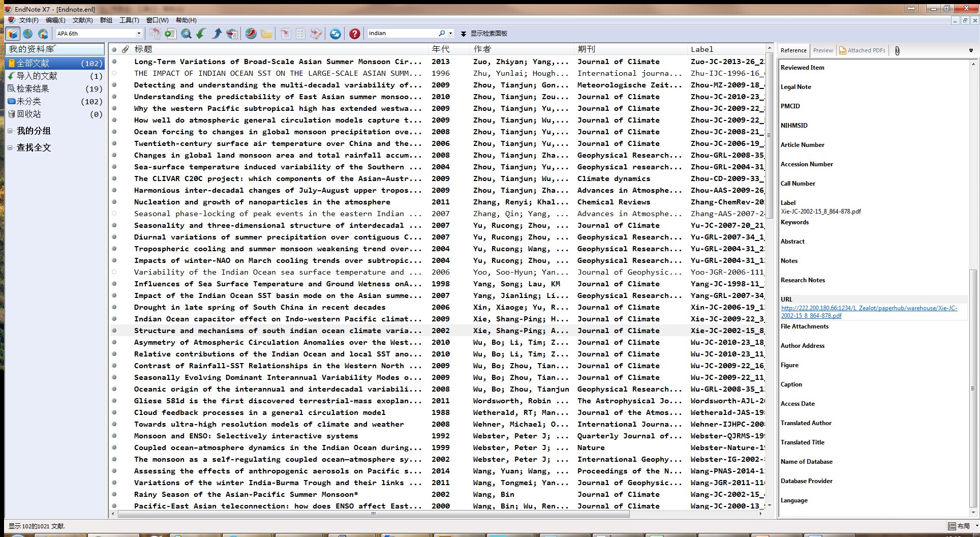Open the 群组 menu
The image size is (980, 537).
pyautogui.click(x=106, y=20)
